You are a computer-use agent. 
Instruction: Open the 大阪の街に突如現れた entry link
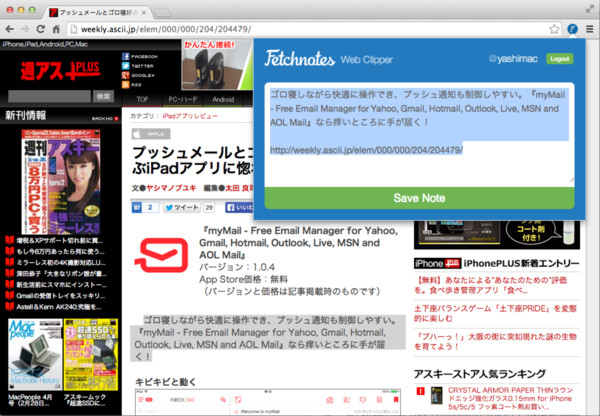click(496, 342)
